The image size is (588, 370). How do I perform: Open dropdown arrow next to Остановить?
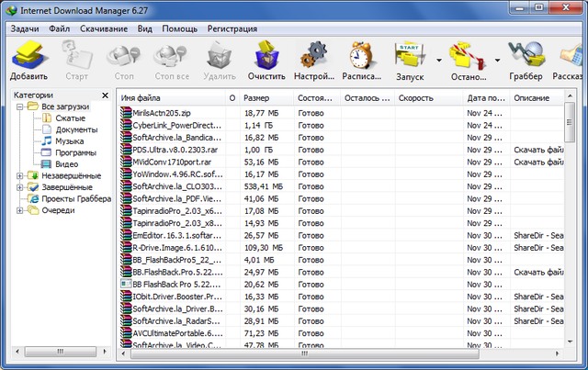pos(498,61)
